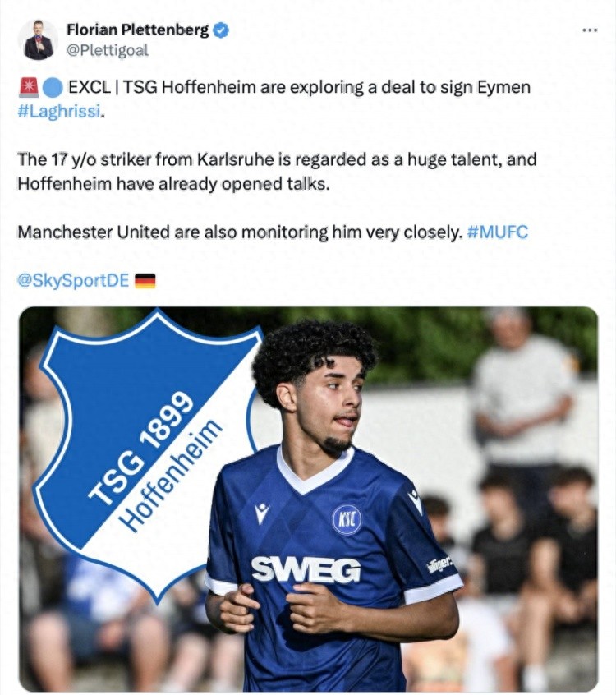Visit the @SkySportDE mention
Viewport: 616px width, 695px height.
tap(73, 280)
